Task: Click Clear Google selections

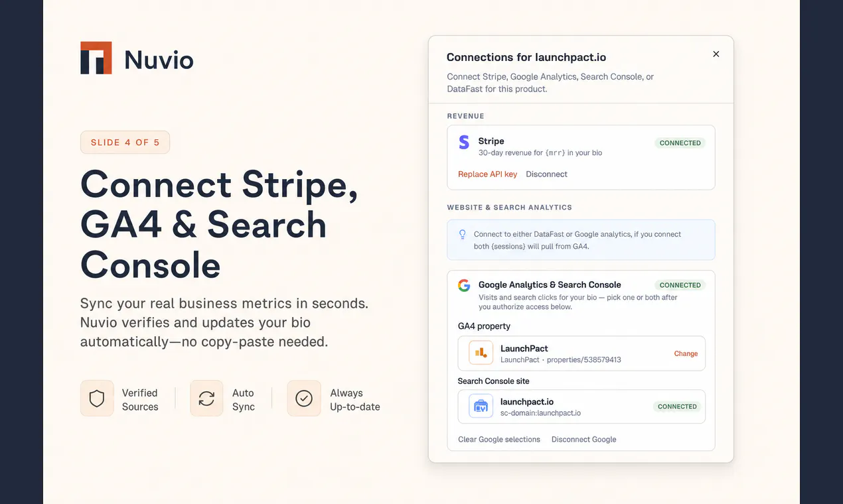Action: (x=499, y=440)
